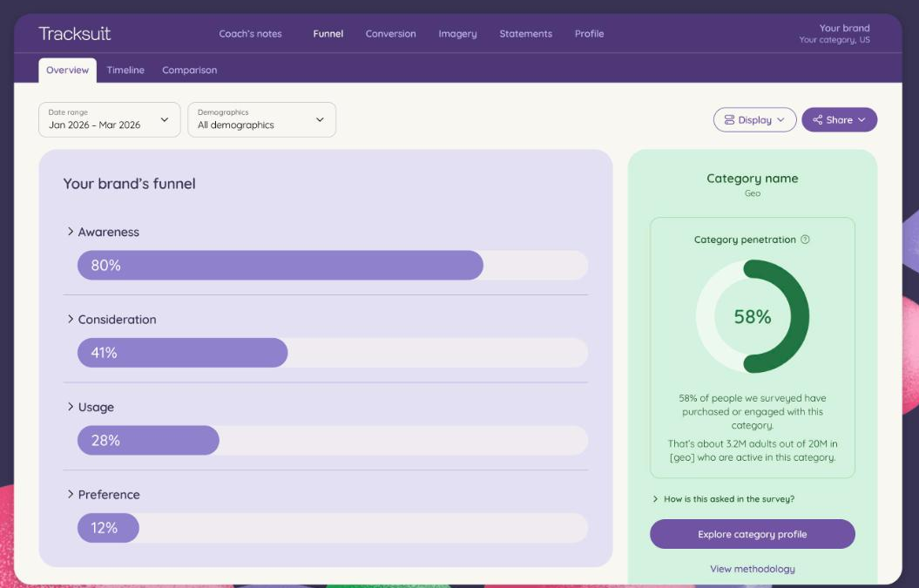
Task: Click the '3.2M adults out of 20M' sentence
Action: [x=752, y=450]
